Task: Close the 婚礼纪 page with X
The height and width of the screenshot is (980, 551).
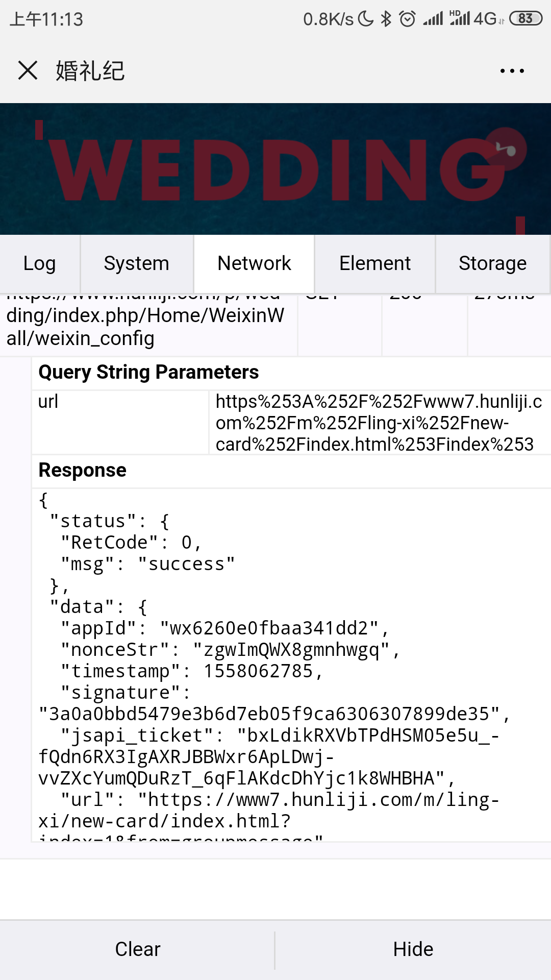Action: click(x=28, y=70)
